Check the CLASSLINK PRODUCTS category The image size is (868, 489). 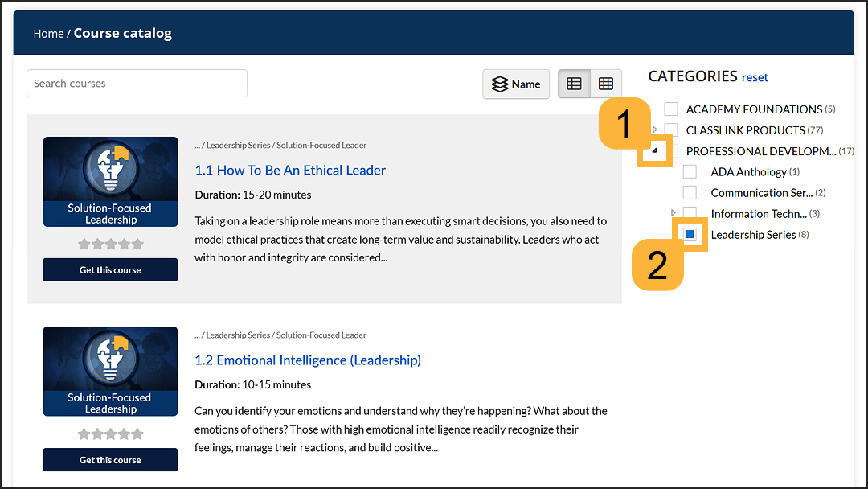click(671, 129)
